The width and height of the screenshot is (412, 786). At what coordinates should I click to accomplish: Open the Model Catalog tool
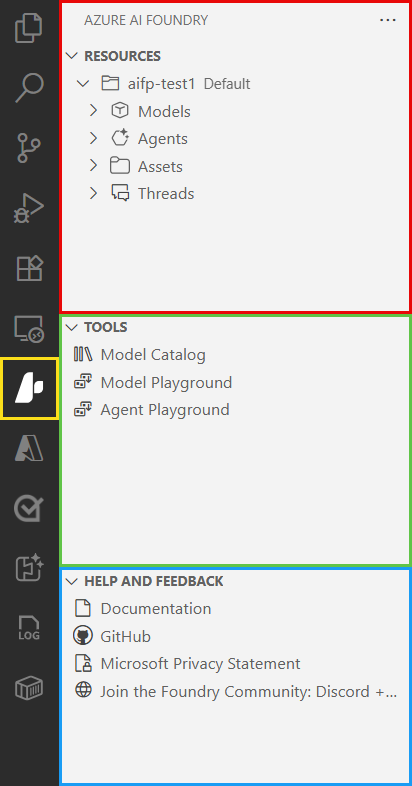(140, 355)
